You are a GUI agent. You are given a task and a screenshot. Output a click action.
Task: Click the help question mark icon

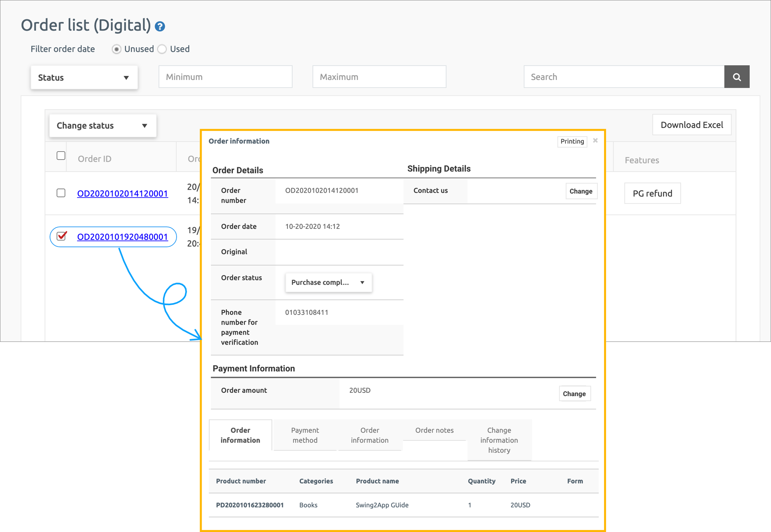[160, 26]
